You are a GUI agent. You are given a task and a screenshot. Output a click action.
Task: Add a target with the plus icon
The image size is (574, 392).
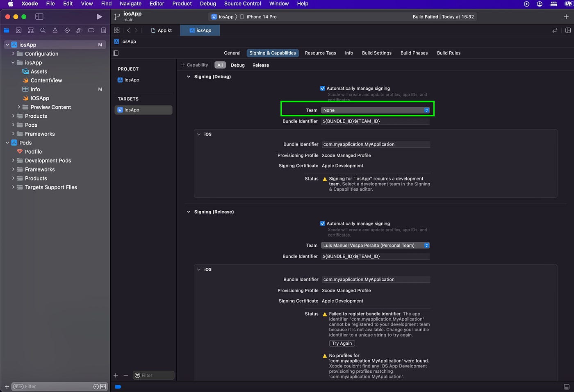pos(116,375)
